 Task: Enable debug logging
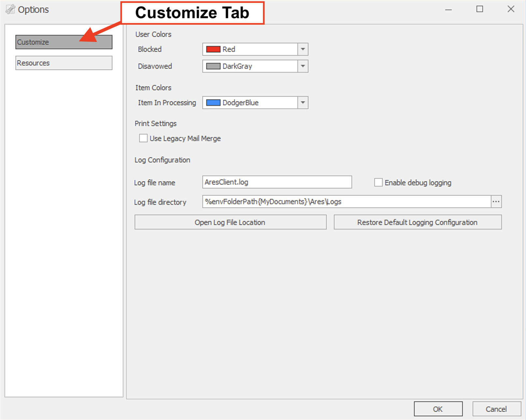click(x=378, y=182)
